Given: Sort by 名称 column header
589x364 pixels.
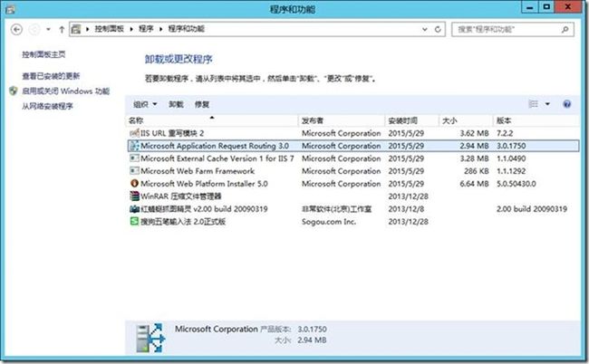Looking at the screenshot, I should [x=212, y=120].
